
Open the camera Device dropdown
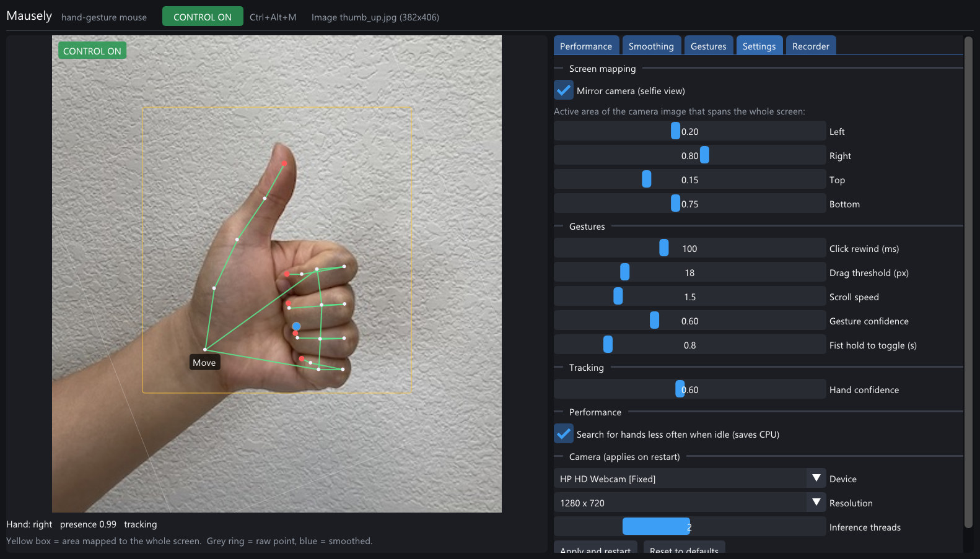(689, 479)
